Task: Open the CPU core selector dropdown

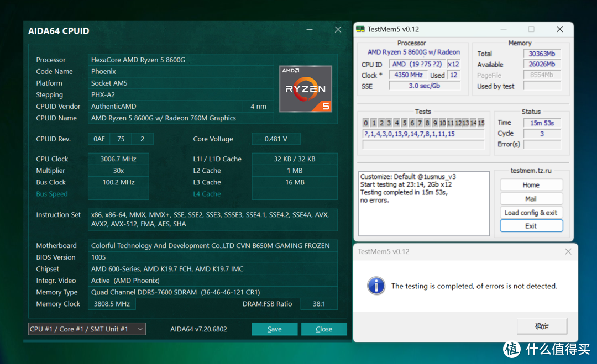Action: point(87,329)
